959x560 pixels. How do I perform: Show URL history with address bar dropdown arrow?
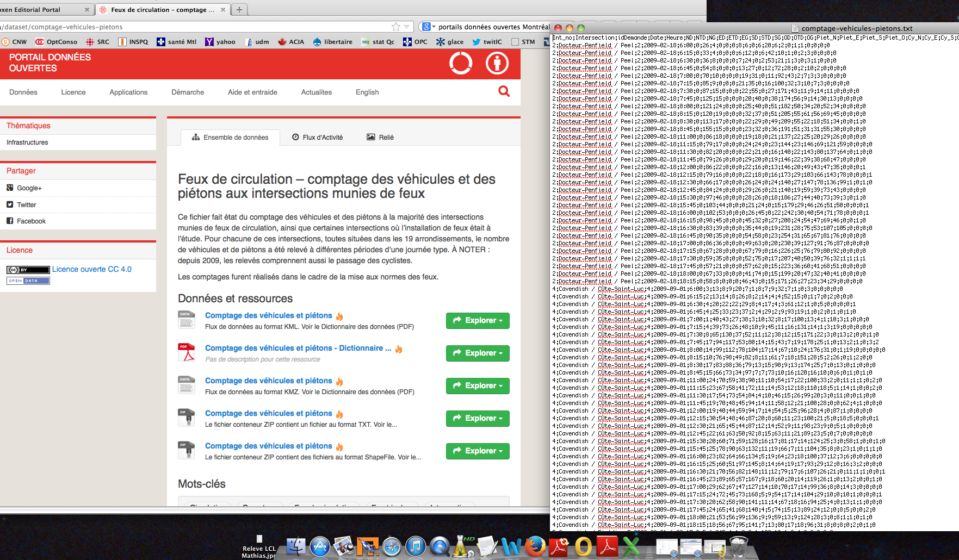[406, 27]
